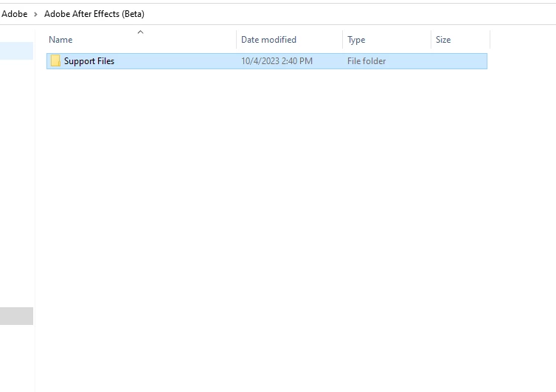This screenshot has height=392, width=556.
Task: Click the File folder type cell
Action: [x=366, y=61]
